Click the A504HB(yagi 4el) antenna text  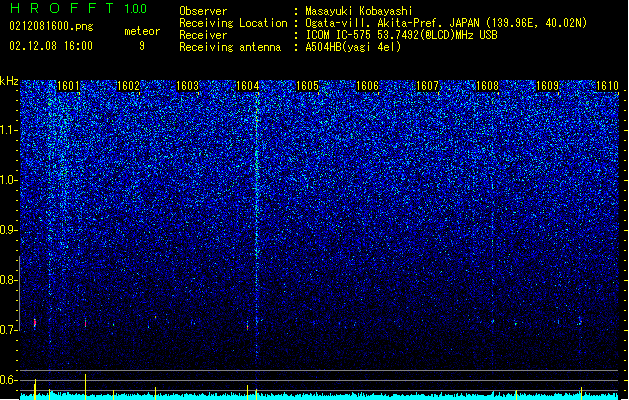[353, 47]
